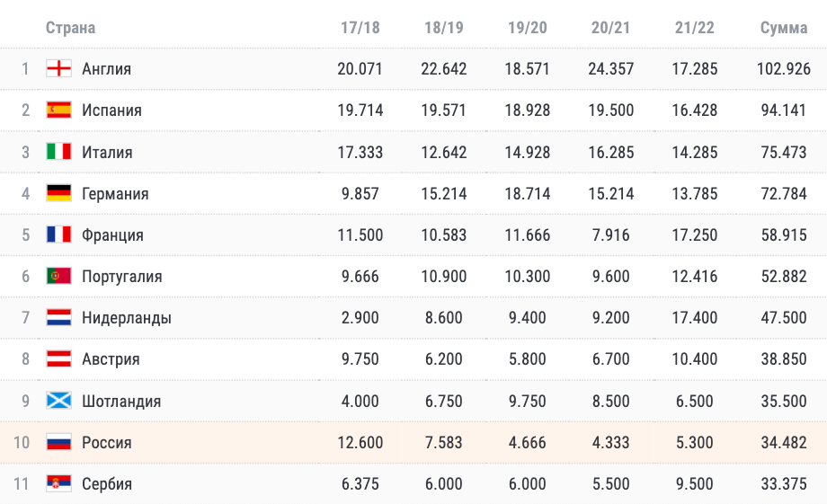Image resolution: width=827 pixels, height=504 pixels.
Task: Click the Serbia flag icon
Action: point(58,483)
